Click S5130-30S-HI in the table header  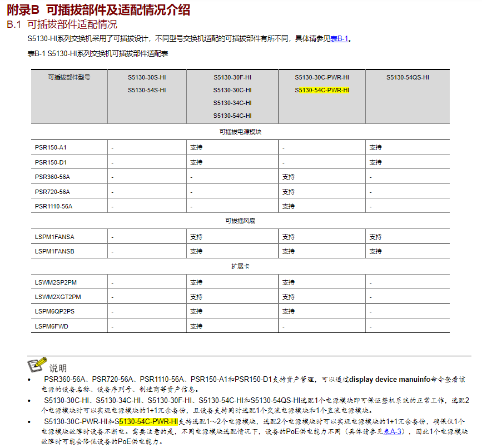[x=147, y=77]
